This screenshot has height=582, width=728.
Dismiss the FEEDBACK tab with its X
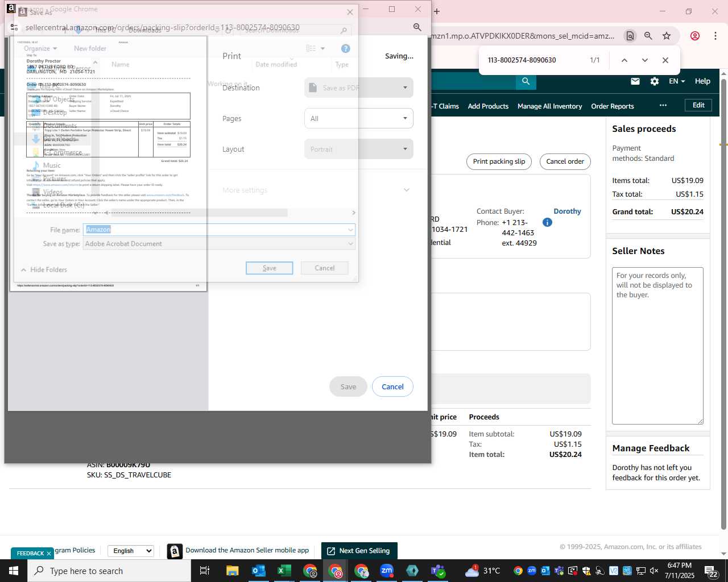coord(49,553)
